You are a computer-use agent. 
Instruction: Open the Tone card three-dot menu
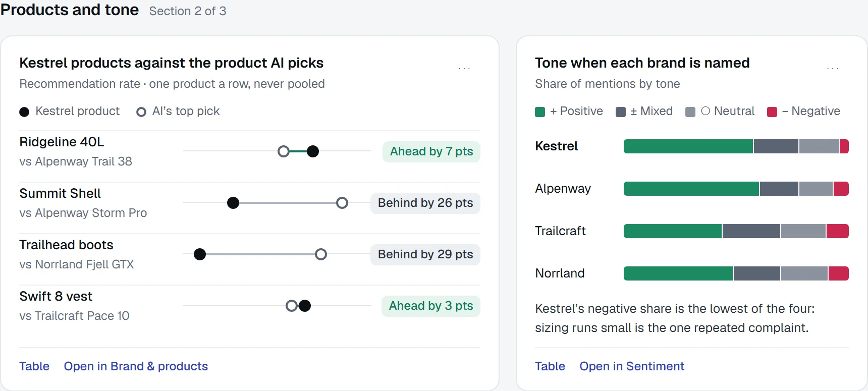tap(833, 69)
